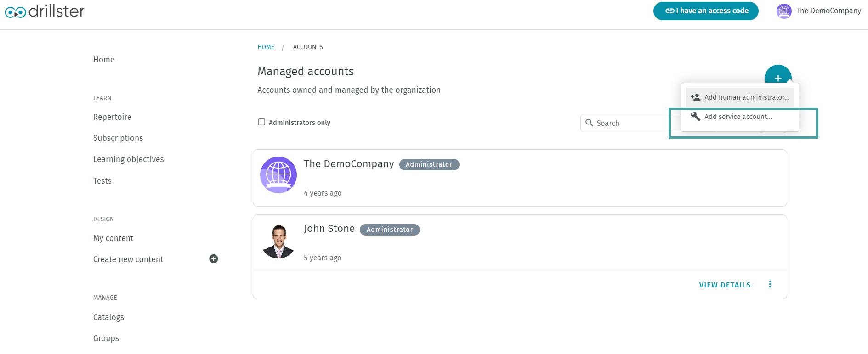Image resolution: width=868 pixels, height=354 pixels.
Task: Open My content in the sidebar
Action: 113,238
